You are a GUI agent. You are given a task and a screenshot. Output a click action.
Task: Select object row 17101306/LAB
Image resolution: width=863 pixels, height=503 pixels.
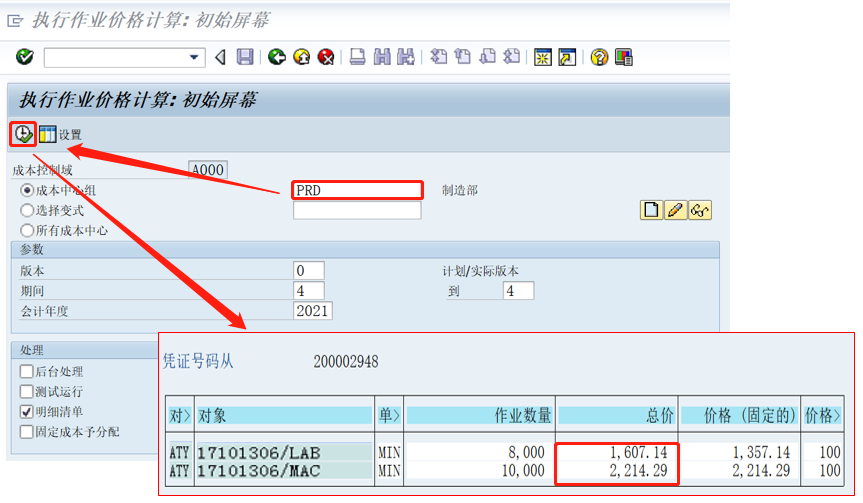[284, 453]
